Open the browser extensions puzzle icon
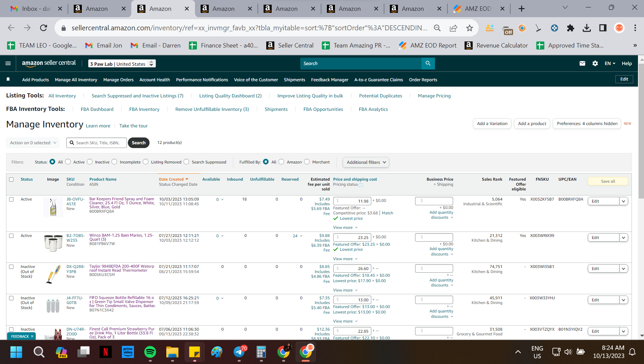 click(x=571, y=28)
